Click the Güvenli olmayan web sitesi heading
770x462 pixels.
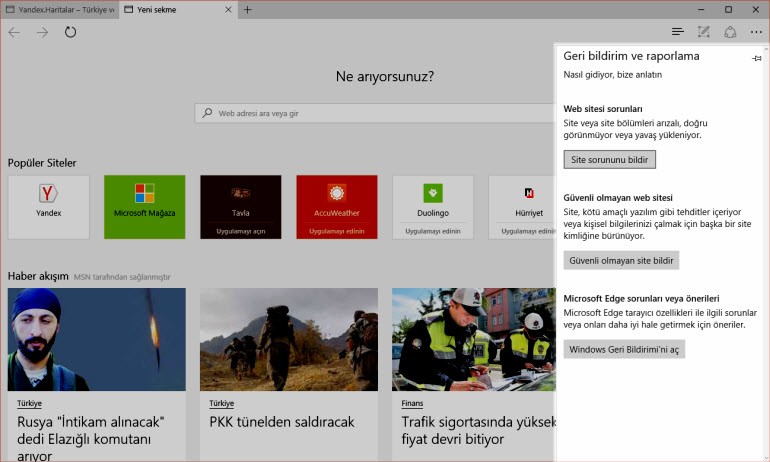(x=618, y=197)
